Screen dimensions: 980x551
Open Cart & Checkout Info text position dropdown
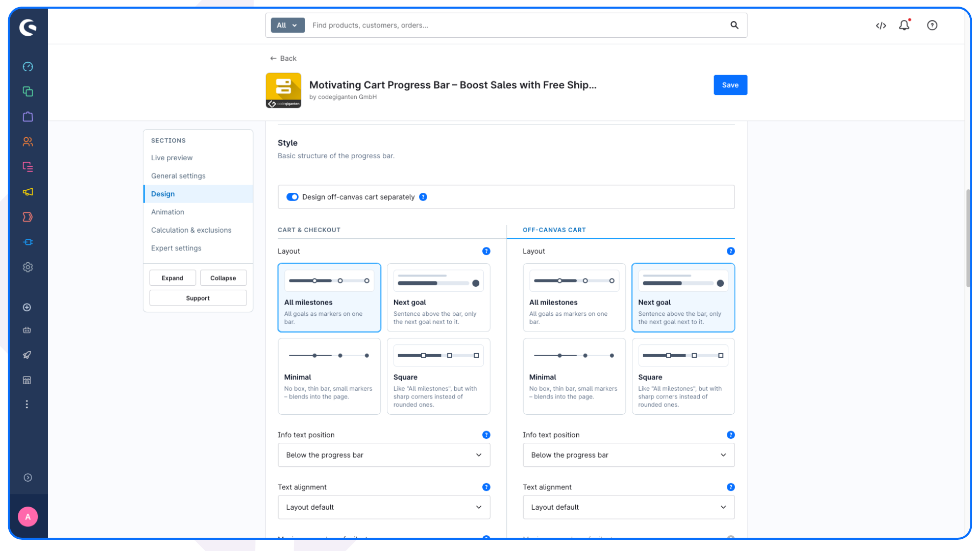[384, 455]
